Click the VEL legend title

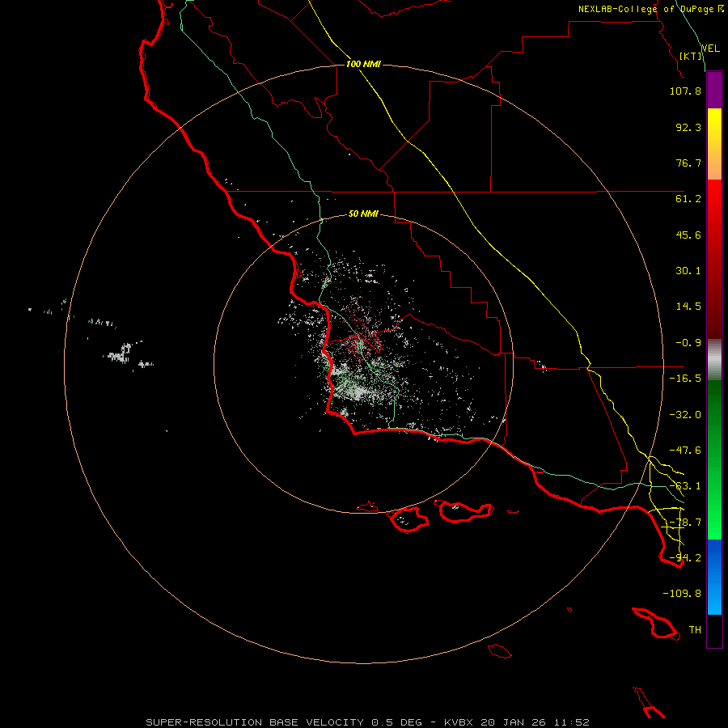pyautogui.click(x=710, y=49)
